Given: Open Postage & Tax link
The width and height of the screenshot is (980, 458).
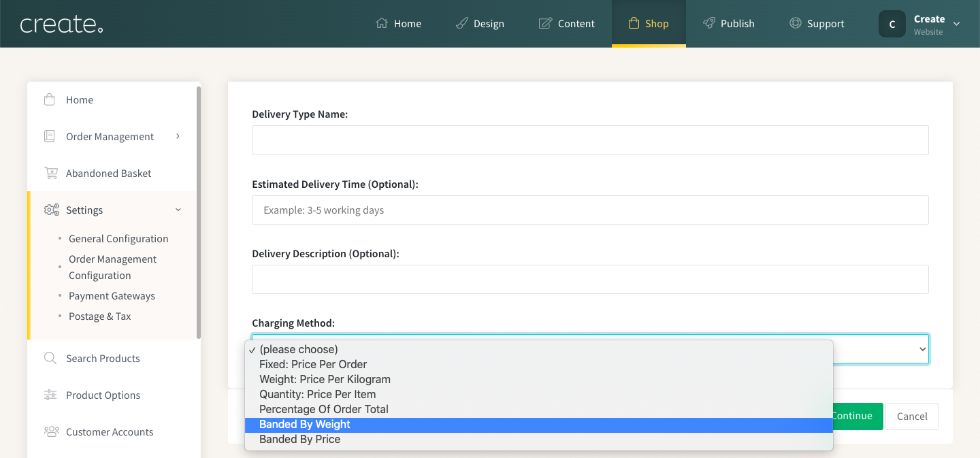Looking at the screenshot, I should click(x=100, y=316).
